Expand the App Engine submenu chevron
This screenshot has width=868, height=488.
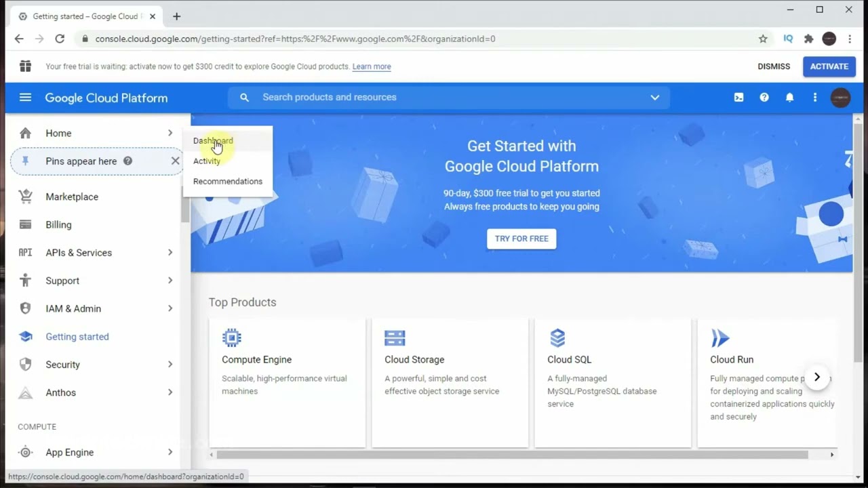(x=170, y=452)
